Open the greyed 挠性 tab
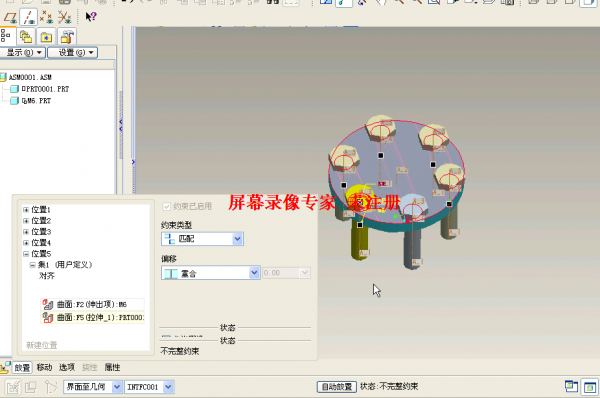 point(90,367)
